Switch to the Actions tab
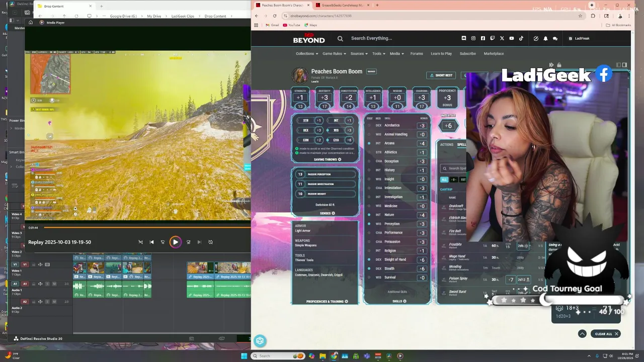The image size is (644, 362). click(x=447, y=145)
